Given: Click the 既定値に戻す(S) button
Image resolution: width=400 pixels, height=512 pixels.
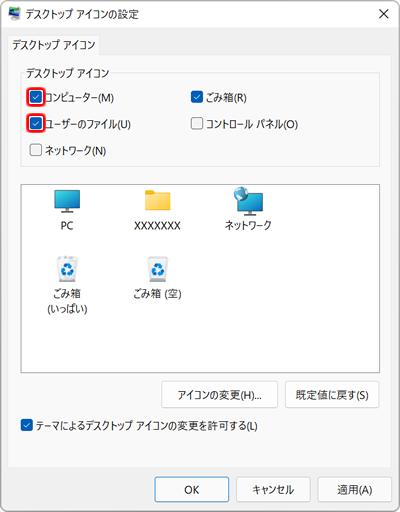Looking at the screenshot, I should pos(332,395).
